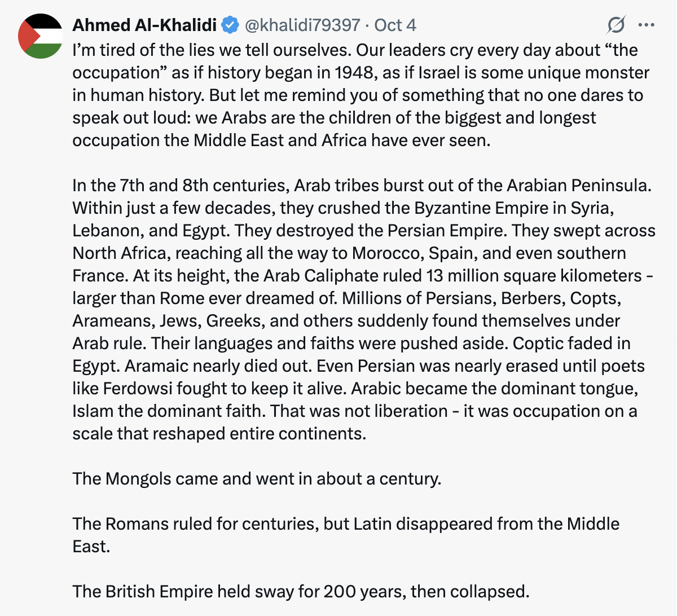Click the Grok explain-post icon
This screenshot has width=677, height=616.
point(616,25)
